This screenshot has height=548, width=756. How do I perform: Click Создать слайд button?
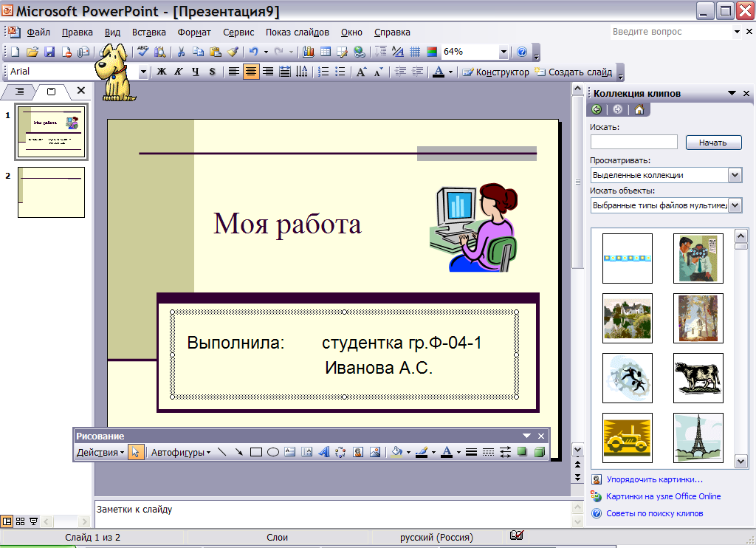tap(574, 72)
